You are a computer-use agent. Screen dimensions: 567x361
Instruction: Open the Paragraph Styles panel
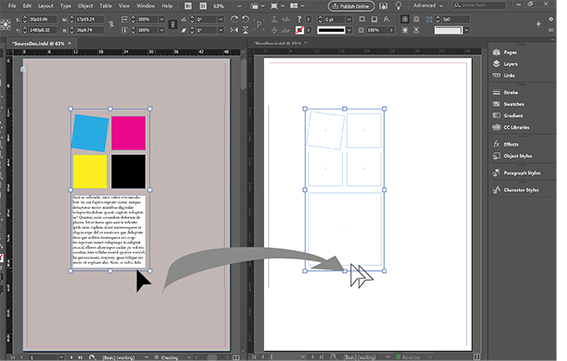(x=516, y=173)
